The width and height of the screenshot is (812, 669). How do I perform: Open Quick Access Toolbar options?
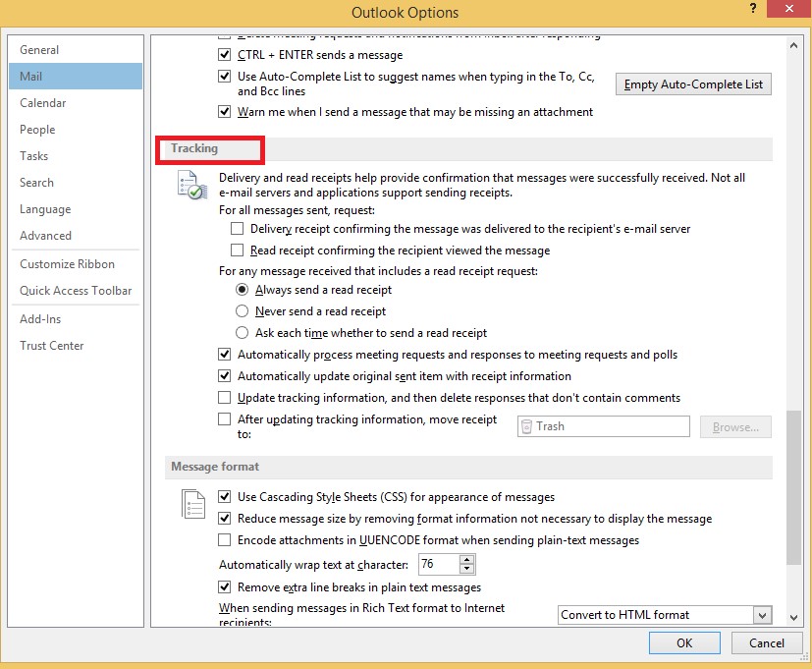pos(76,291)
